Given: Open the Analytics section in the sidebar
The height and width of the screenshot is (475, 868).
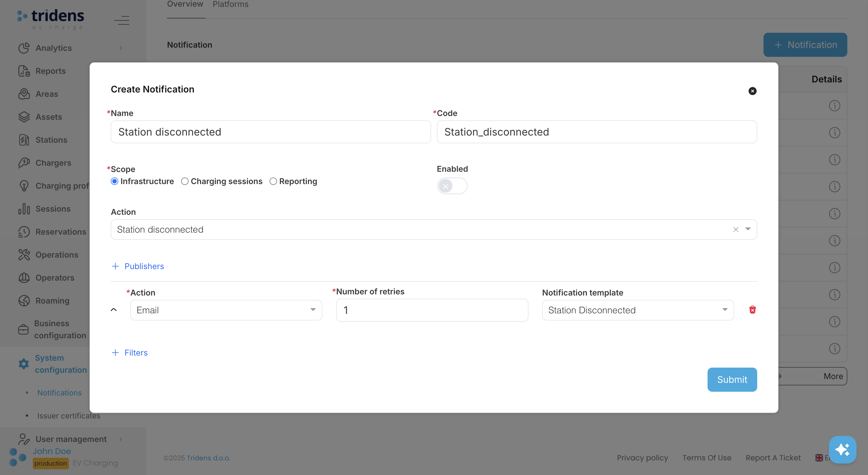Looking at the screenshot, I should click(54, 48).
